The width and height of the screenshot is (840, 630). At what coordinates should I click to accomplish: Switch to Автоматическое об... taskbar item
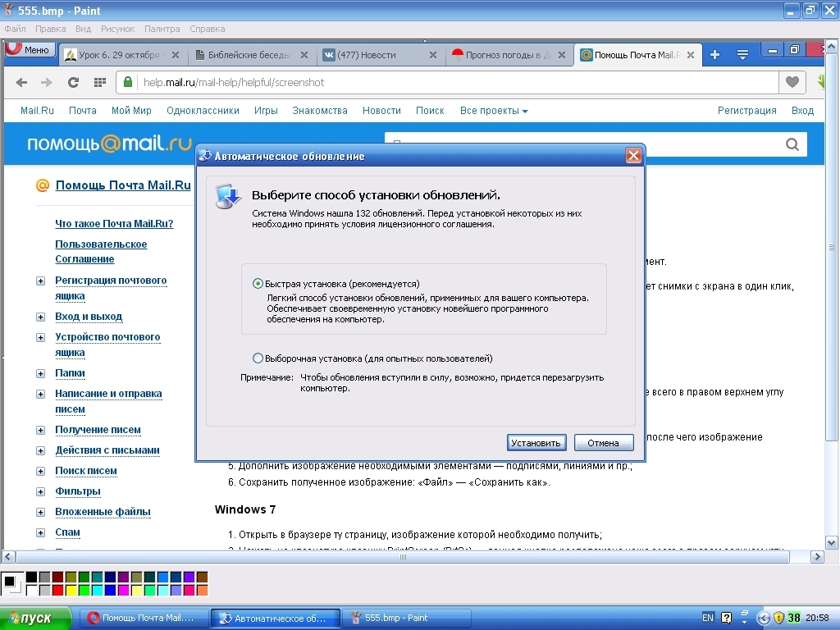(x=276, y=618)
